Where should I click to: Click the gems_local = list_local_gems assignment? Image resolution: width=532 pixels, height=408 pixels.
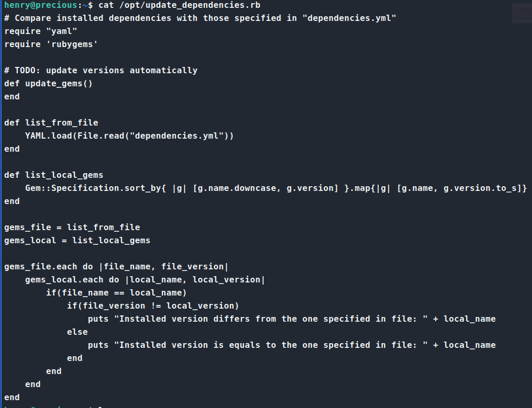[77, 241]
